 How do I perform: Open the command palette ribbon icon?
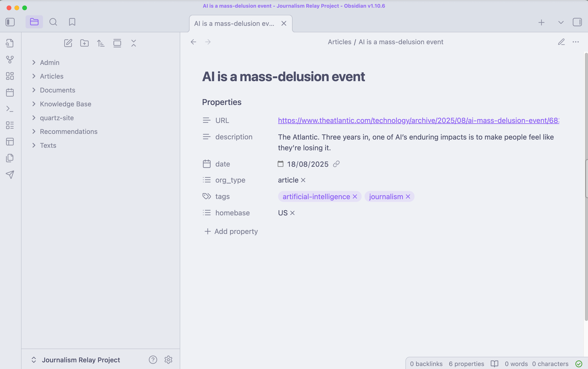coord(10,109)
